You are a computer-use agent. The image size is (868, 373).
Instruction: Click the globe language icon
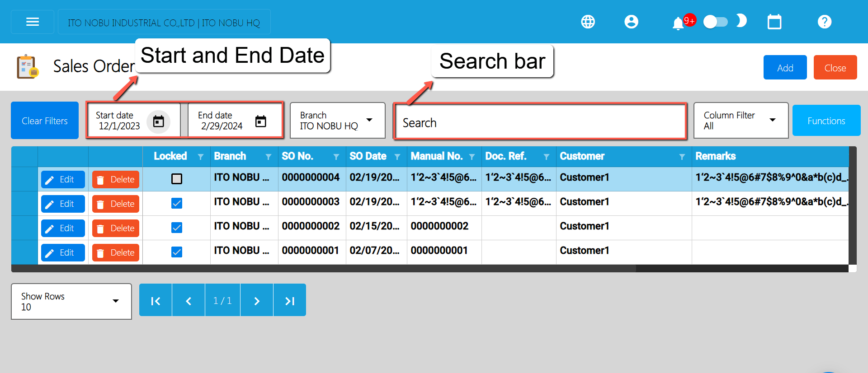coord(588,22)
